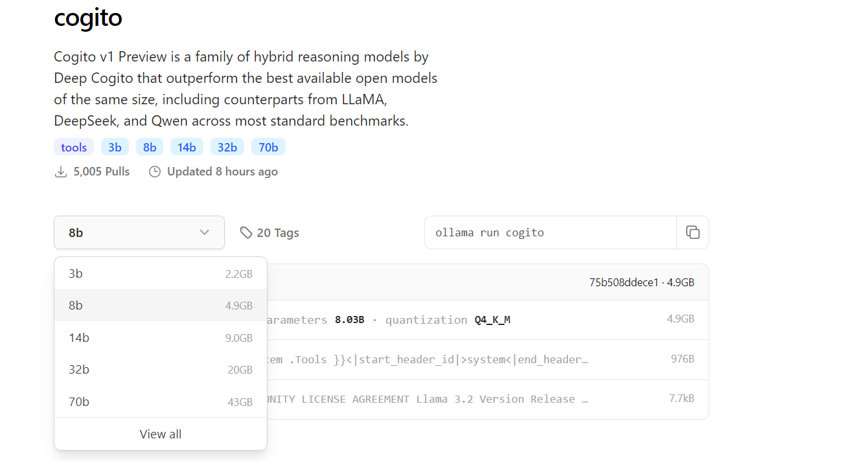
Task: Select the 8b 4.9GB dropdown option
Action: (161, 305)
